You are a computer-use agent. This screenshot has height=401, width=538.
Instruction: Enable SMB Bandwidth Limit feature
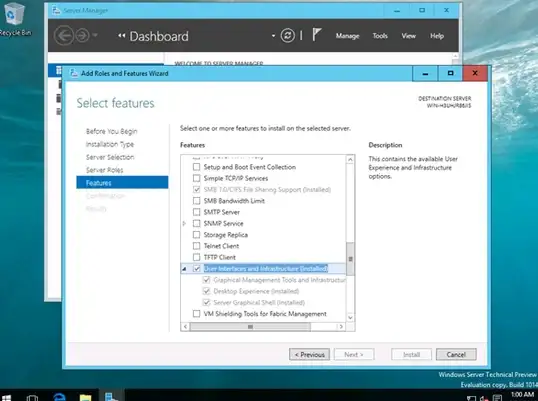(x=196, y=201)
